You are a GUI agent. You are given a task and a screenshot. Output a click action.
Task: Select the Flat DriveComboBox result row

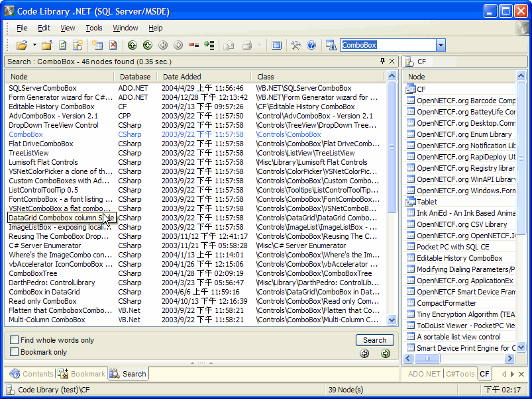tap(195, 144)
